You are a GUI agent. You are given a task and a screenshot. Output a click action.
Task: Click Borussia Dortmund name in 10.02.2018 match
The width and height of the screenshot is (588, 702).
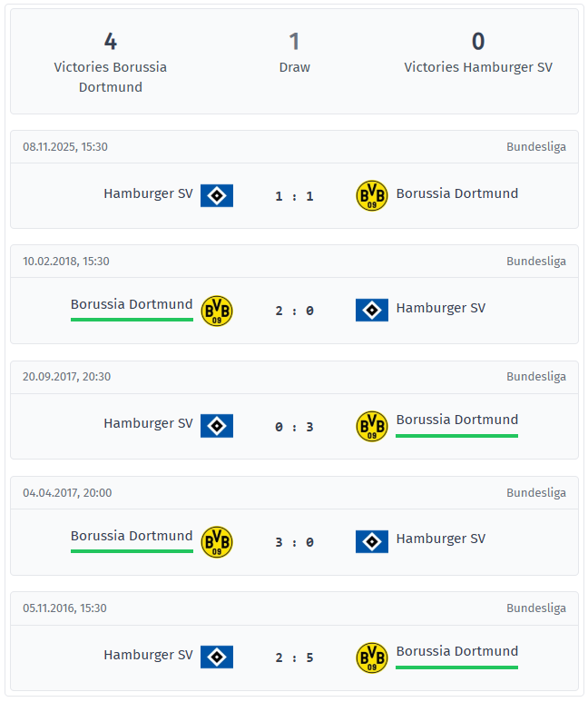132,304
